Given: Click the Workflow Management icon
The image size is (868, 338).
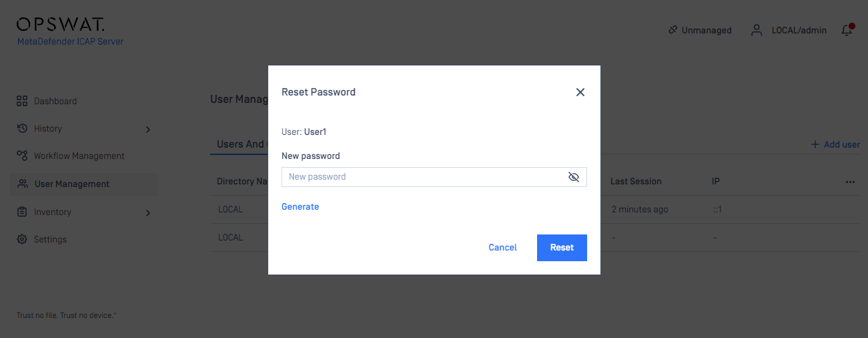Looking at the screenshot, I should pyautogui.click(x=21, y=156).
